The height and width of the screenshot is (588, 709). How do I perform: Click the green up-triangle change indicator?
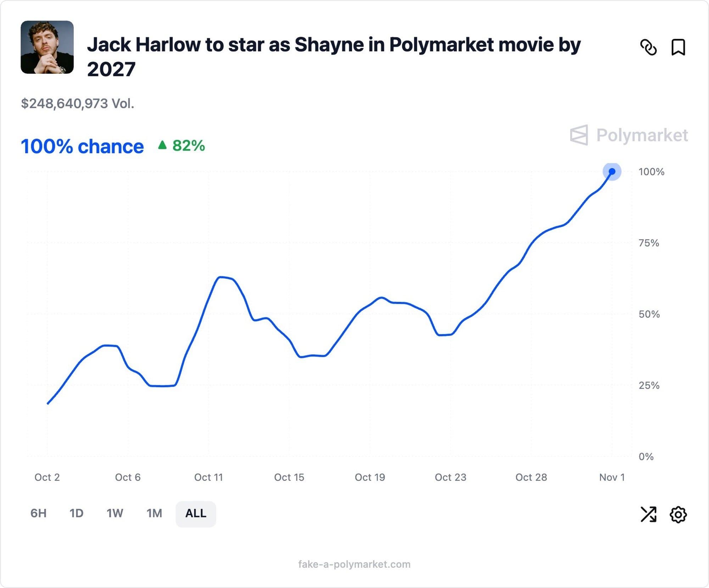coord(162,145)
